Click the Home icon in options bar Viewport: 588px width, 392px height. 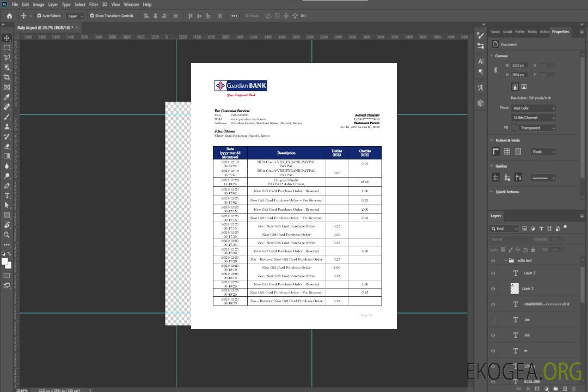9,16
